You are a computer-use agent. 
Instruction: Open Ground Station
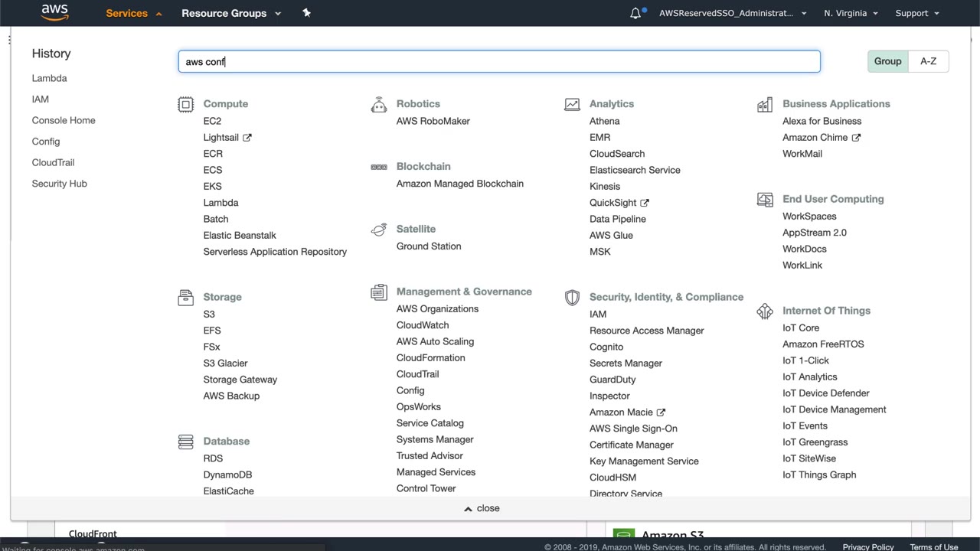pyautogui.click(x=429, y=246)
